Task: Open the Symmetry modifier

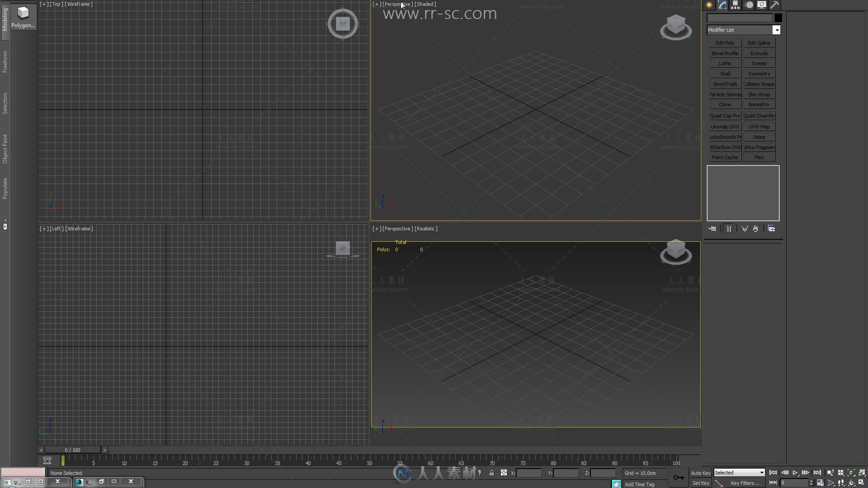Action: click(x=758, y=73)
